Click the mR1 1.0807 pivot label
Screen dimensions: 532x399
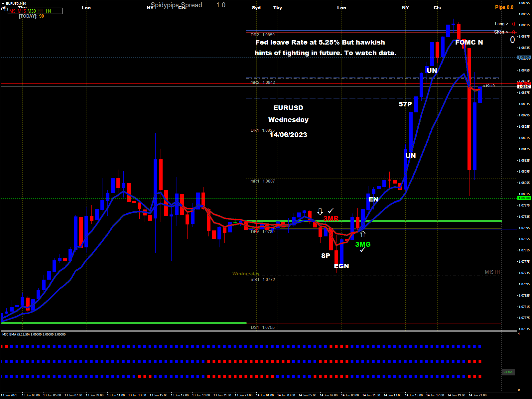point(263,181)
